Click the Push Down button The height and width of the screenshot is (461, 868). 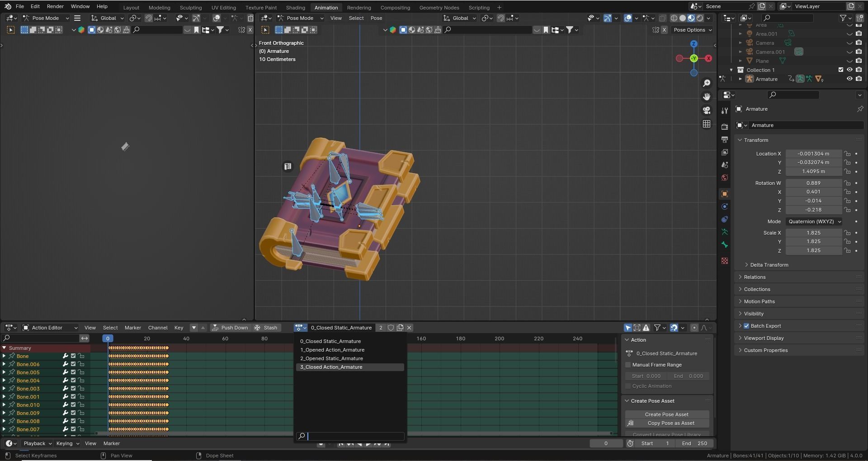(x=230, y=328)
